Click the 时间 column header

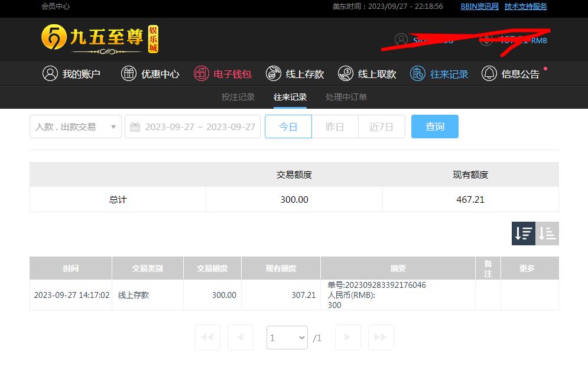[x=71, y=268]
